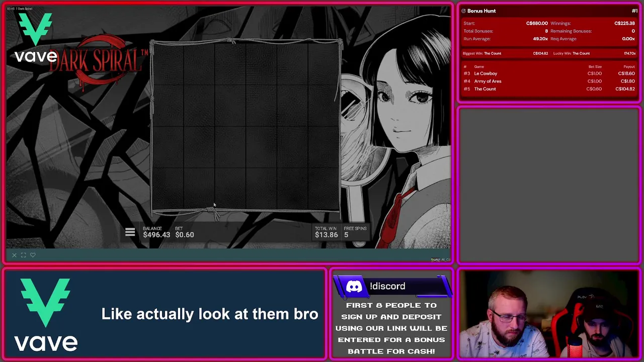Click the balance amount $496.43
644x362 pixels.
(156, 235)
